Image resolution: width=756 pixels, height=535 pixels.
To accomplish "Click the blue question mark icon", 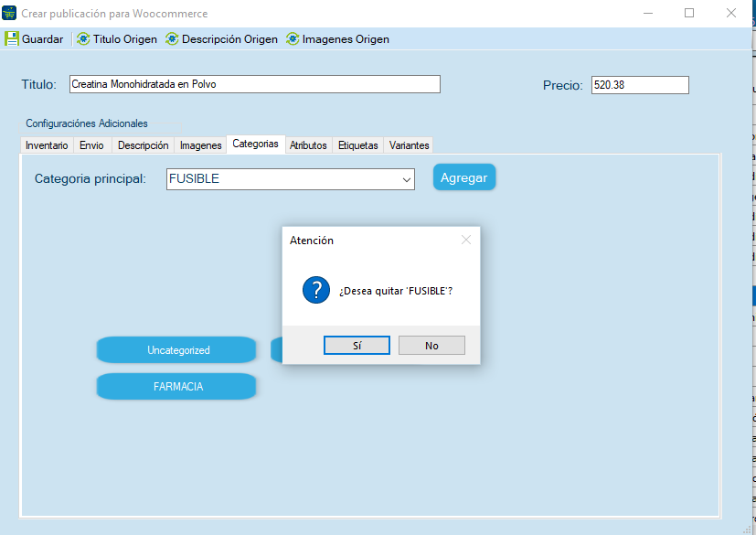I will pos(316,290).
